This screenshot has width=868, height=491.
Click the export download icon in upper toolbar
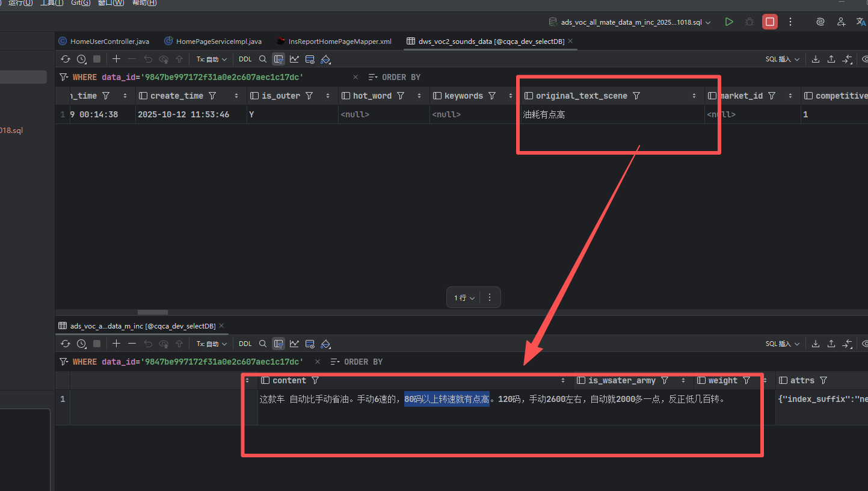[x=816, y=60]
